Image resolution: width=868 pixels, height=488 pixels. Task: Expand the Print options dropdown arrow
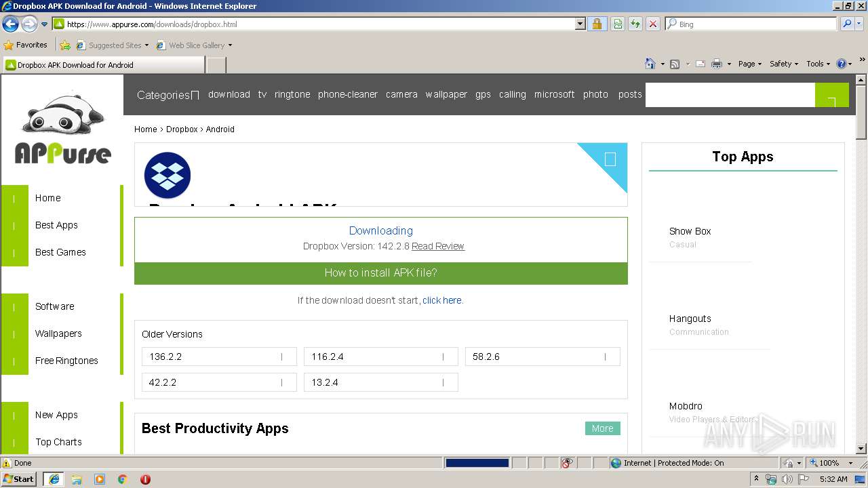click(x=729, y=64)
